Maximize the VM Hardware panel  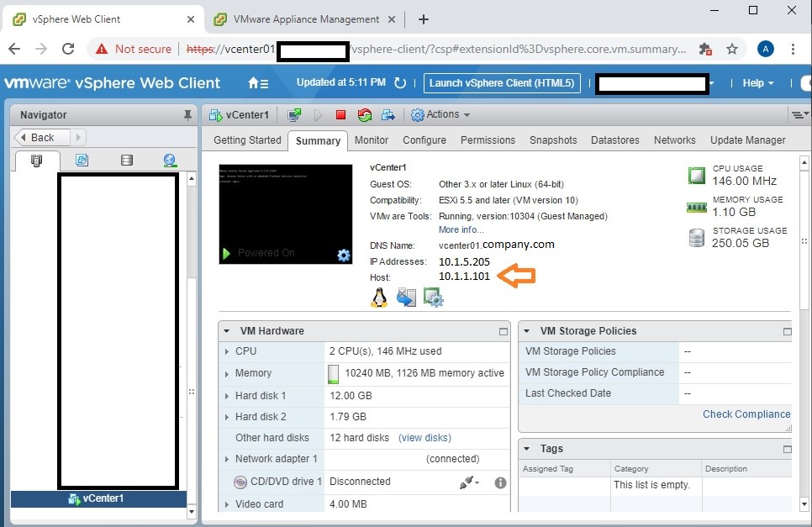(x=504, y=331)
